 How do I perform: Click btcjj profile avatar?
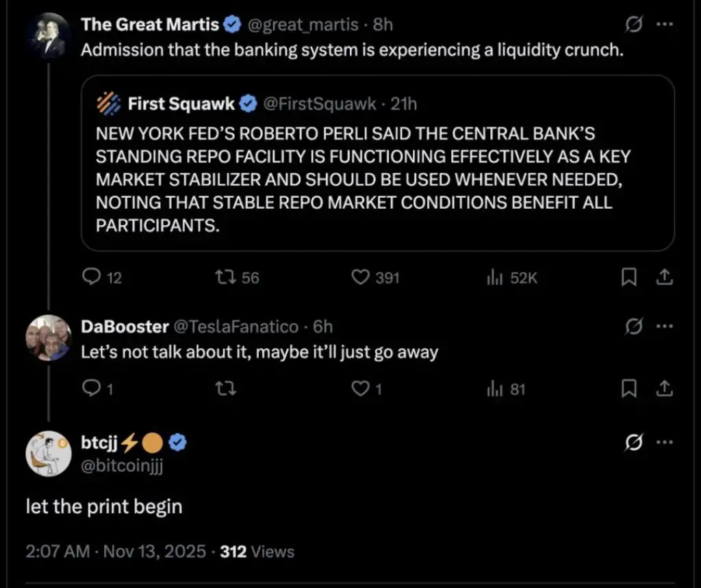click(x=48, y=452)
